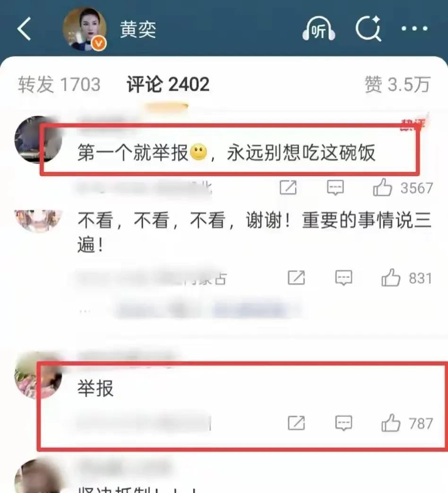Reply to the 不看，不看 comment via bubble icon
This screenshot has width=448, height=493.
click(x=344, y=278)
